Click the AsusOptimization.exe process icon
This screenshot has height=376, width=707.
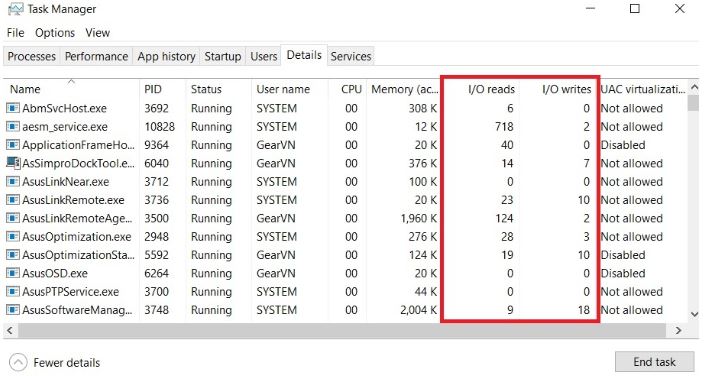tap(13, 237)
